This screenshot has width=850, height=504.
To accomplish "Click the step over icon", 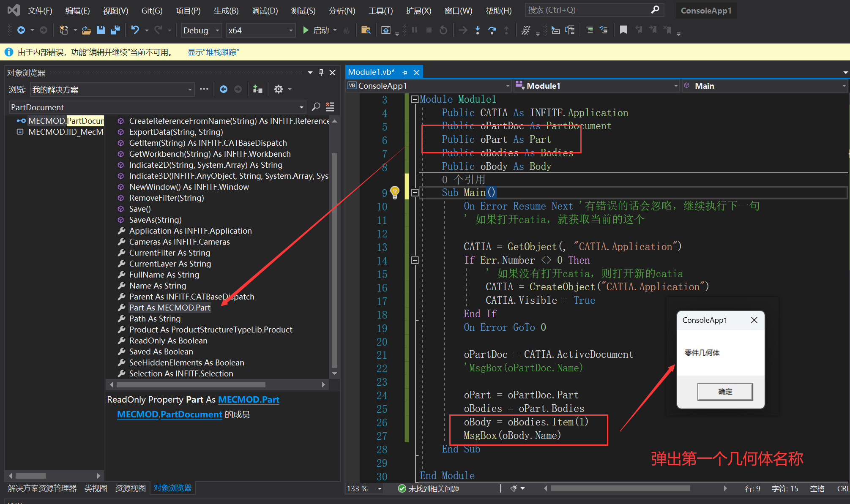I will [x=492, y=30].
